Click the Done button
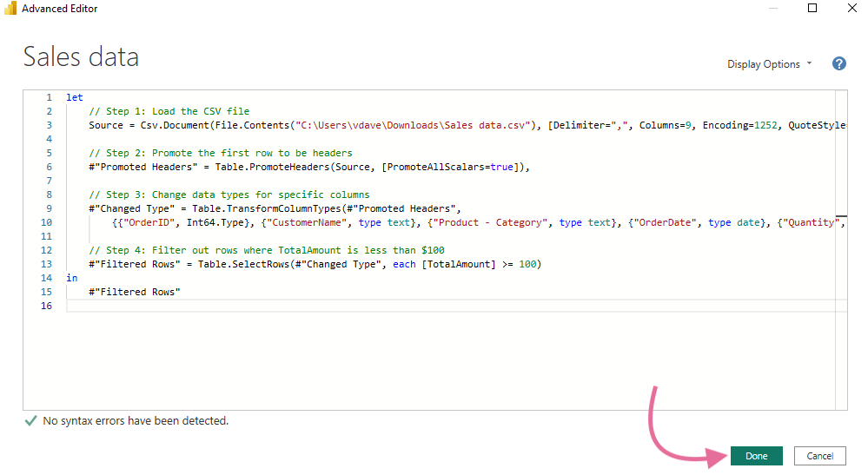Screen dimensions: 868x475 point(756,456)
